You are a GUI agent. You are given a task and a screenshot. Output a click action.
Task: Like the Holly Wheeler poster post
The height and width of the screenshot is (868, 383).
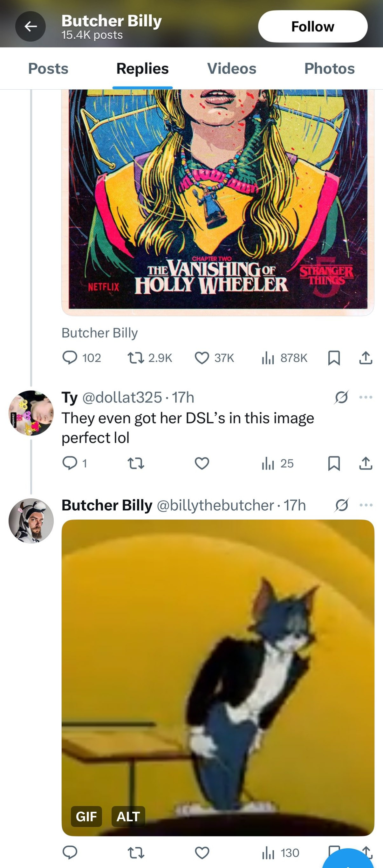pyautogui.click(x=214, y=358)
